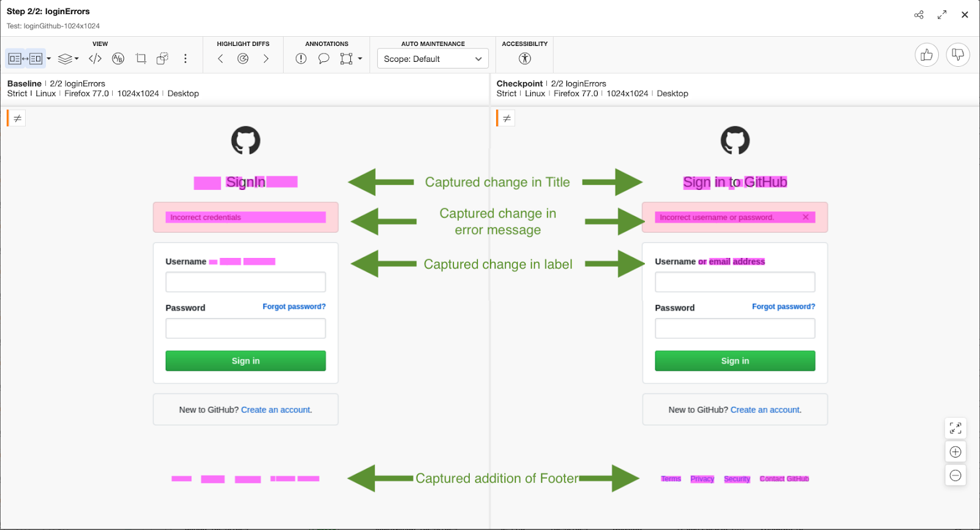The height and width of the screenshot is (530, 980).
Task: Click the baseline not-equal diff marker
Action: 17,118
